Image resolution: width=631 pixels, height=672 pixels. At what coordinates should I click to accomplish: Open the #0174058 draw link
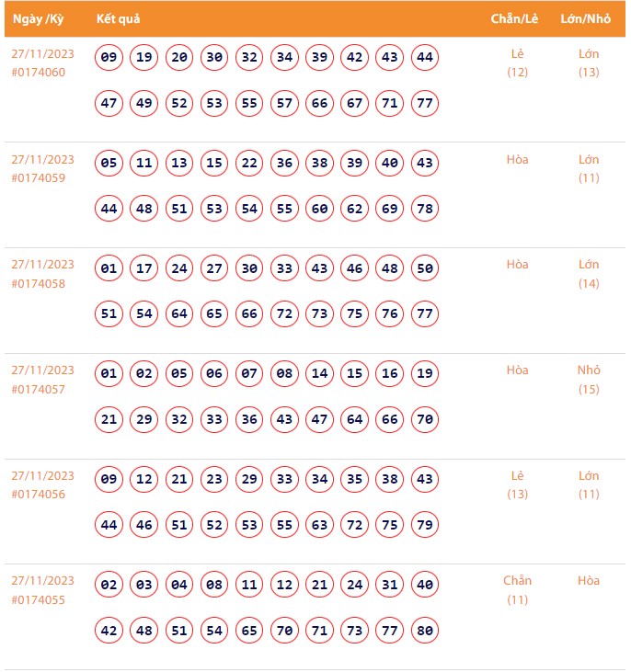click(39, 283)
